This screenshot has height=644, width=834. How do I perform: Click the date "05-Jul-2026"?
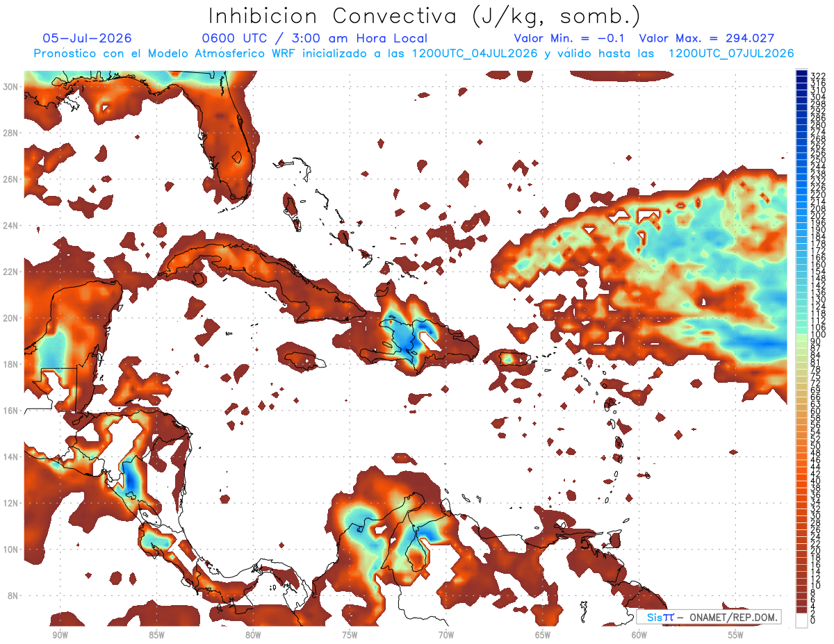(x=88, y=38)
